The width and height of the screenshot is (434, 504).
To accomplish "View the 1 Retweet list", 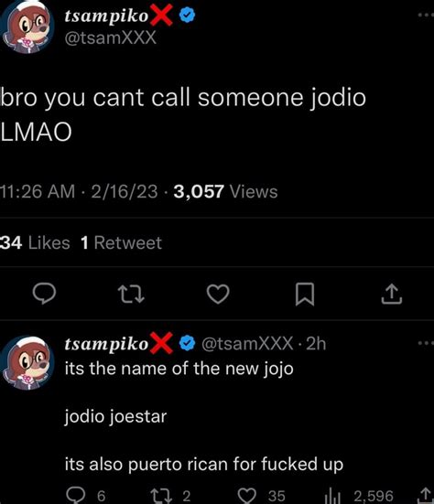I will pos(121,242).
